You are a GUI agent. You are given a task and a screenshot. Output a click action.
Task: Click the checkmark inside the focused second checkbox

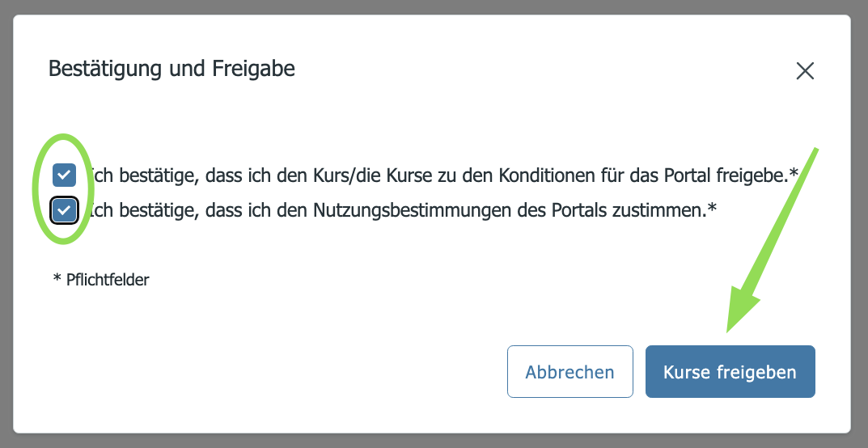(x=64, y=211)
